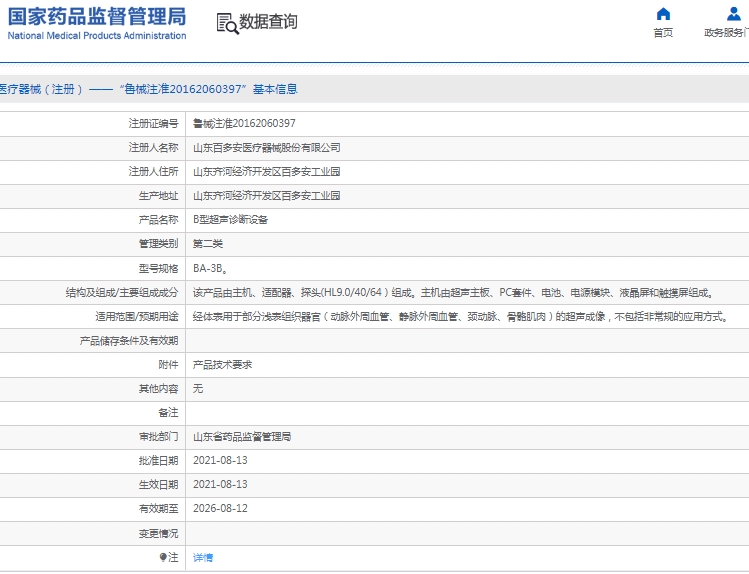Click the bulb icon beside 注
The image size is (749, 574).
pos(163,557)
